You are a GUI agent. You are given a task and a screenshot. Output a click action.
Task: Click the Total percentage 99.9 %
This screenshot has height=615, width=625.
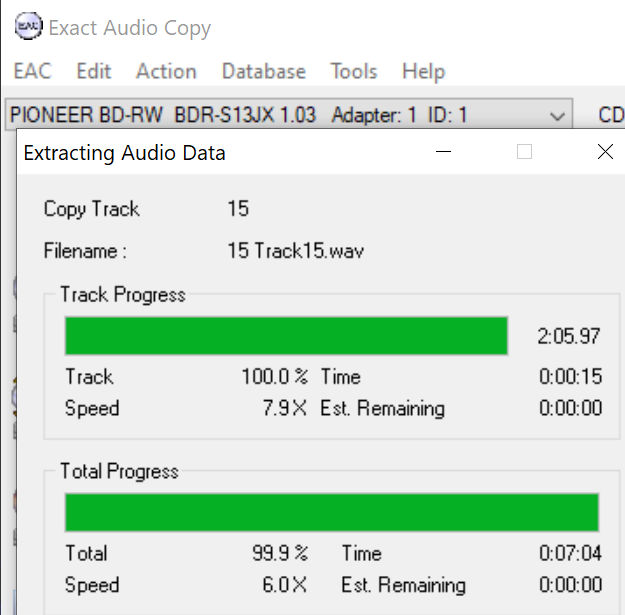coord(280,553)
